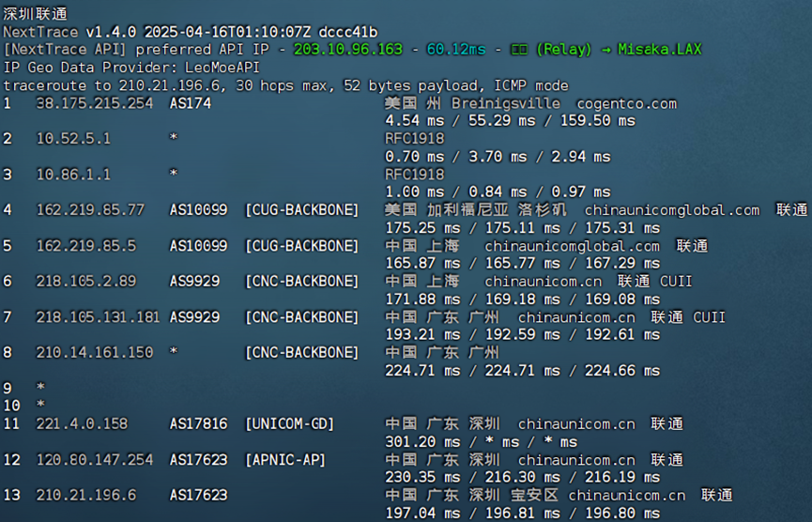Click hop 6 IP 218.105.2.89

pyautogui.click(x=86, y=282)
